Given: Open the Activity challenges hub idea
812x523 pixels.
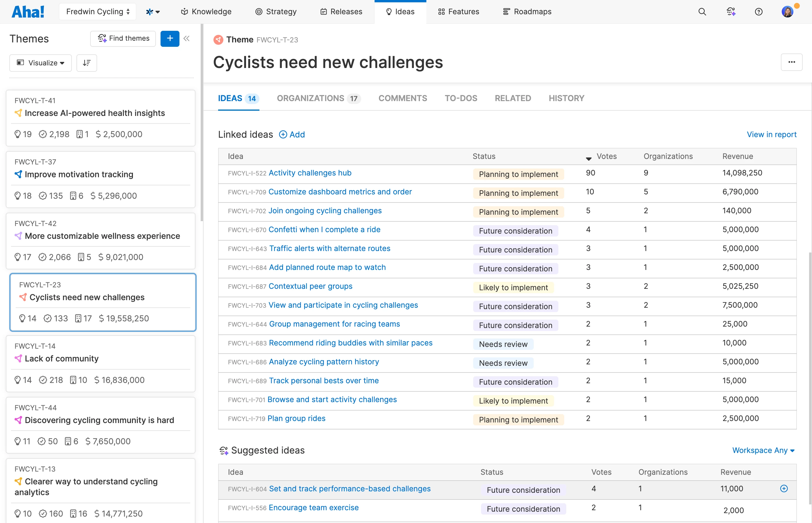Looking at the screenshot, I should (x=310, y=173).
